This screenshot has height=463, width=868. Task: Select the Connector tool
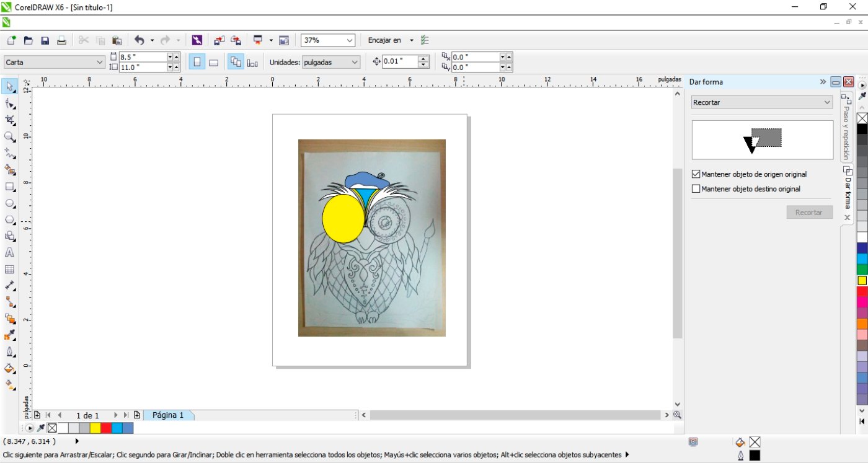coord(10,302)
